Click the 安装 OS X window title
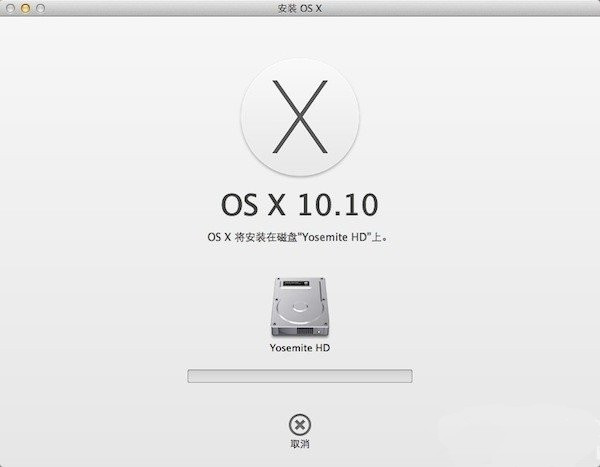The image size is (600, 467). pyautogui.click(x=300, y=8)
